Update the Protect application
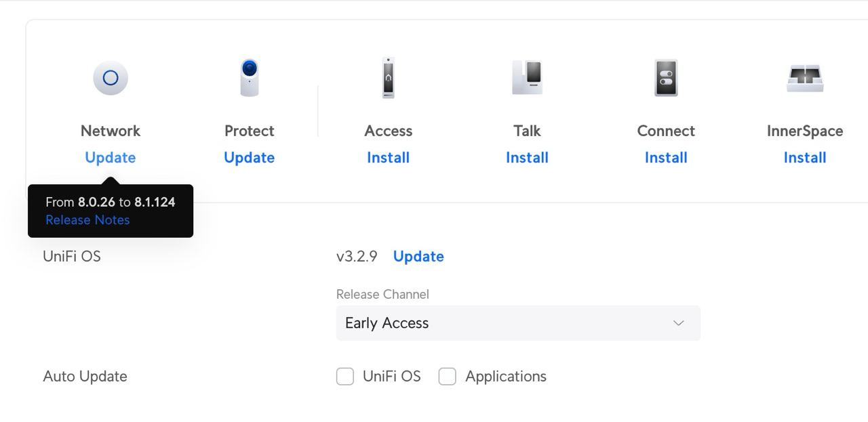 tap(250, 158)
